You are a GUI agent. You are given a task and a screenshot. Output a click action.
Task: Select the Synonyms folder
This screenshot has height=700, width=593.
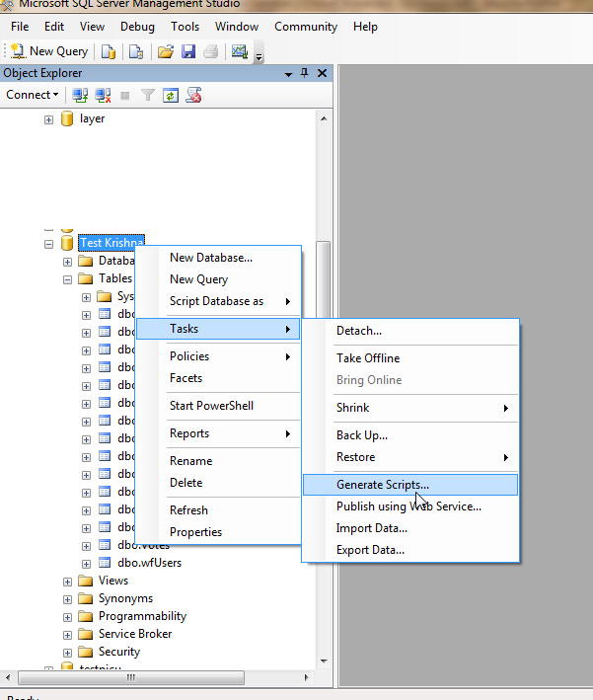point(125,598)
